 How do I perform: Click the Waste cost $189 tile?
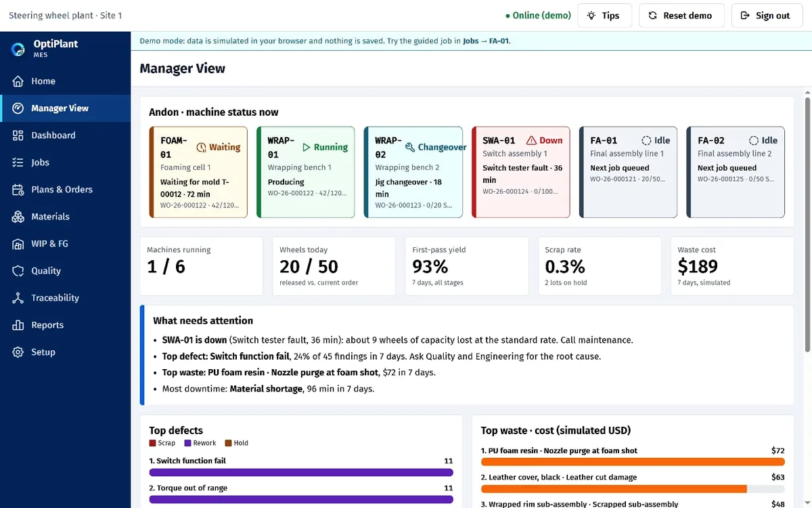click(732, 266)
